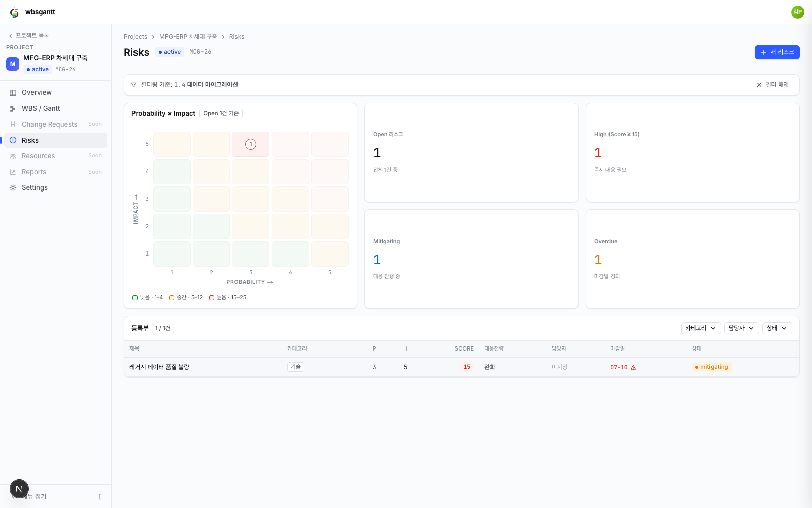Click the blue M project icon
812x508 pixels.
click(x=13, y=64)
